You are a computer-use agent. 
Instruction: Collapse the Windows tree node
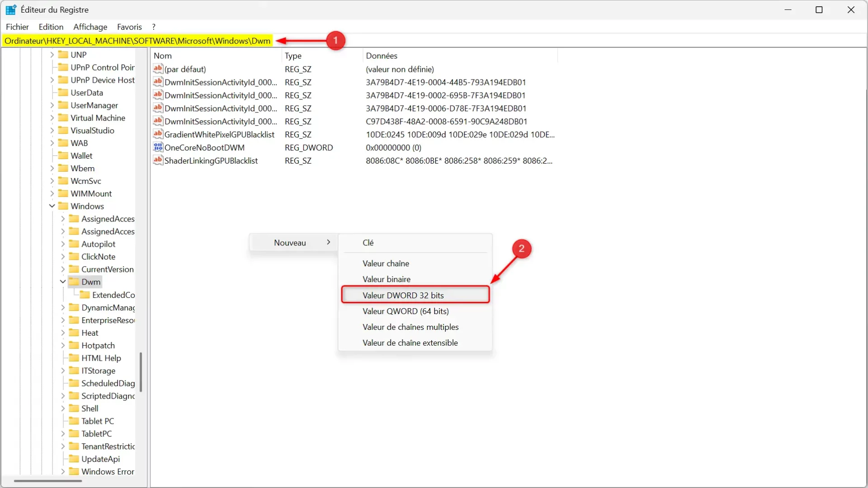click(x=52, y=206)
